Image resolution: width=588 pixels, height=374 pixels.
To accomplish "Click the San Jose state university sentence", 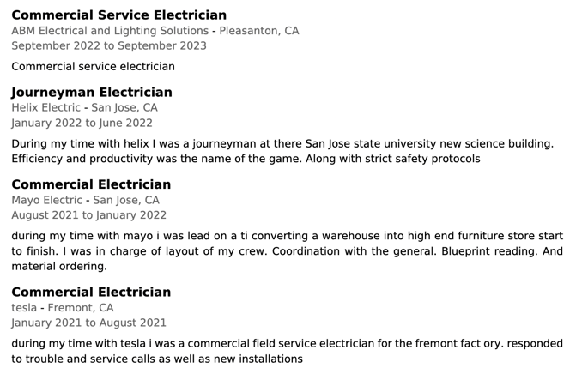I will pos(282,143).
